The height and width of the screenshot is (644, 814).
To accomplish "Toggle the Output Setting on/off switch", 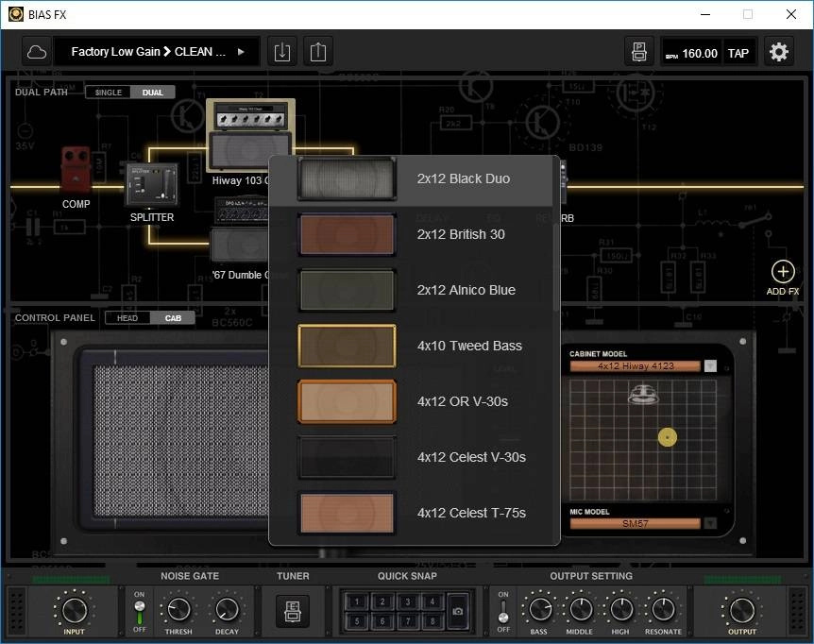I will pos(503,612).
